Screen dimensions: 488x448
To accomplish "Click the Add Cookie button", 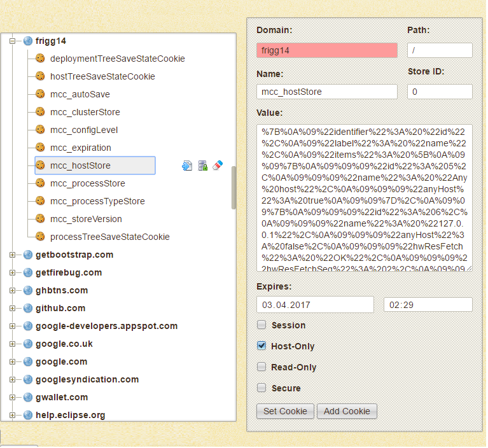I will 347,412.
